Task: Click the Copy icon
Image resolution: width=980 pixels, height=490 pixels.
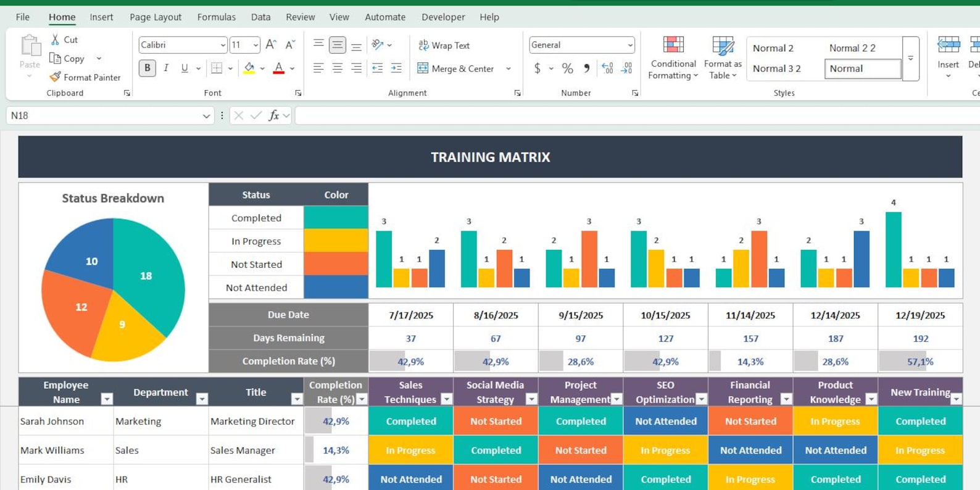Action: [x=55, y=58]
